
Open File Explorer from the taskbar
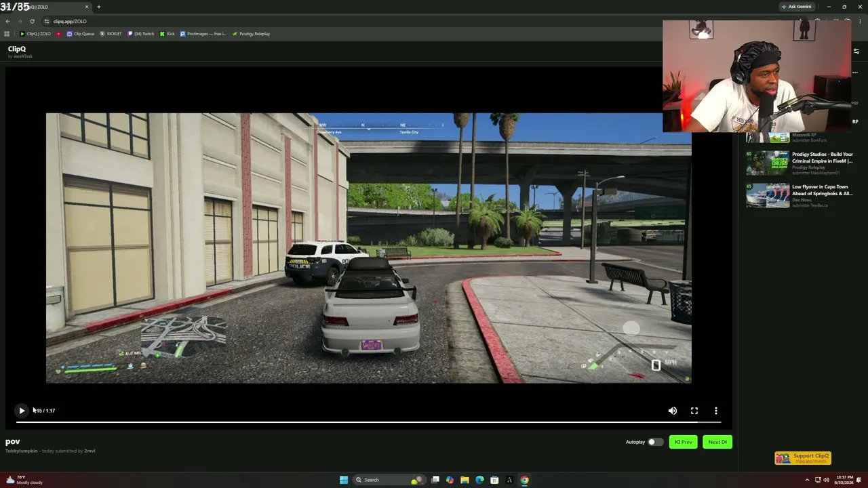point(465,480)
